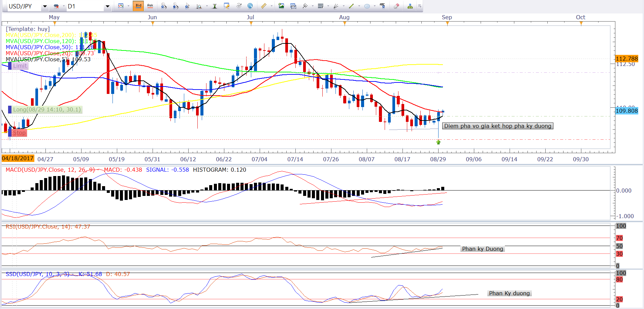Click the 04/18/2017 date label on axis
Viewport: 644px width, 309px height.
tap(18, 159)
